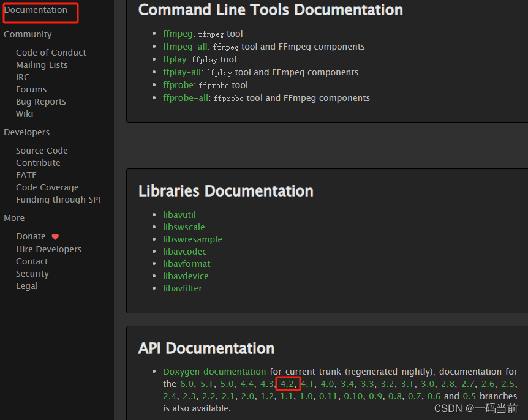Open API docs for version 2.0
Screen dimensions: 528x420
pyautogui.click(x=247, y=397)
